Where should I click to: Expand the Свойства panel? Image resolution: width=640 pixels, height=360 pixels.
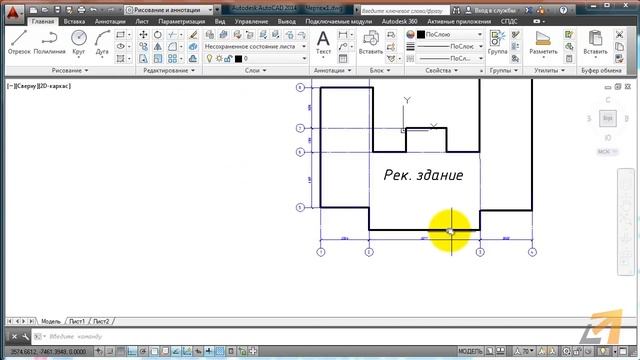pos(441,71)
